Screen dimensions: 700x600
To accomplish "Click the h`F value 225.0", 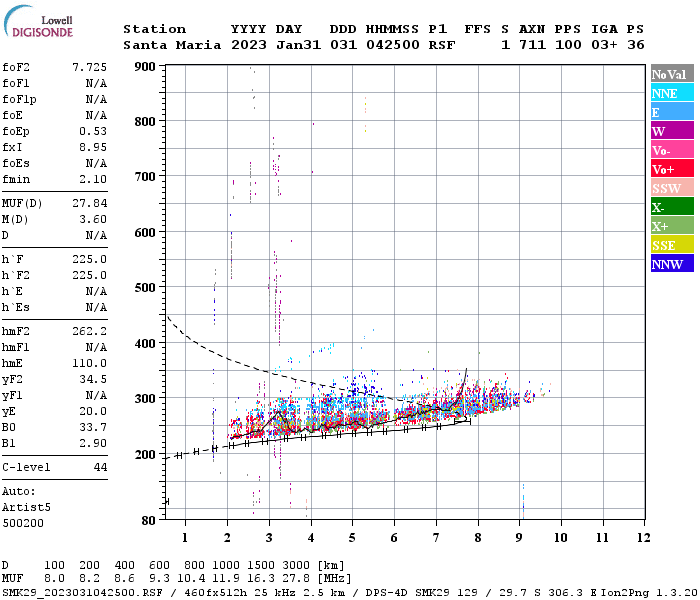I will click(90, 259).
